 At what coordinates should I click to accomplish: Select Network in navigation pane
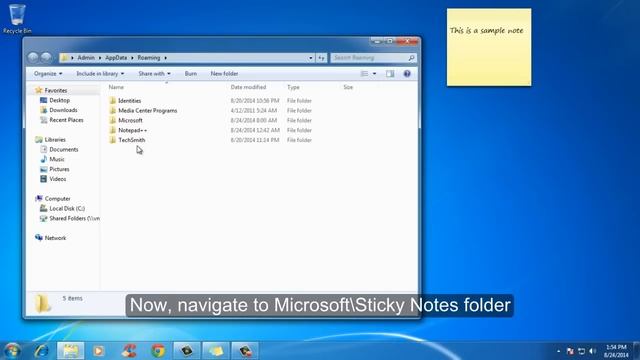(55, 238)
